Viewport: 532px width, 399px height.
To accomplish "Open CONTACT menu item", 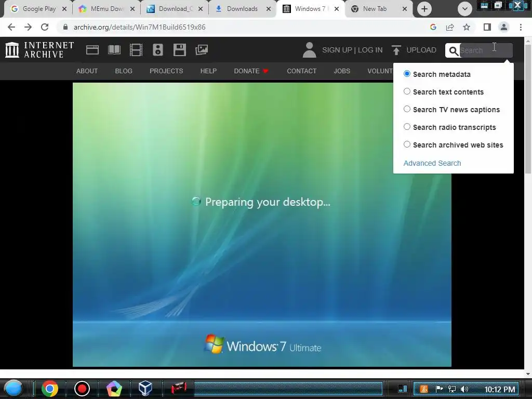I will tap(302, 71).
